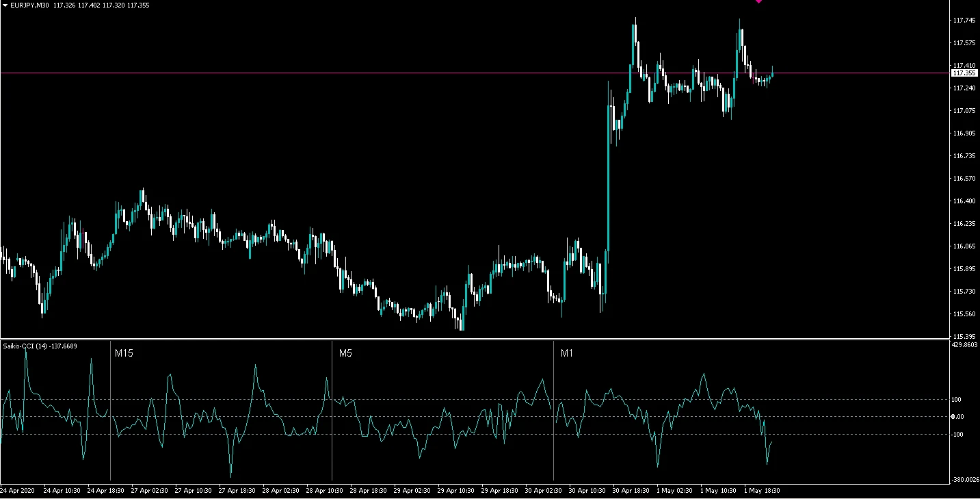This screenshot has height=499, width=980.
Task: Click the 24 Apr 2020 date label
Action: pos(18,491)
